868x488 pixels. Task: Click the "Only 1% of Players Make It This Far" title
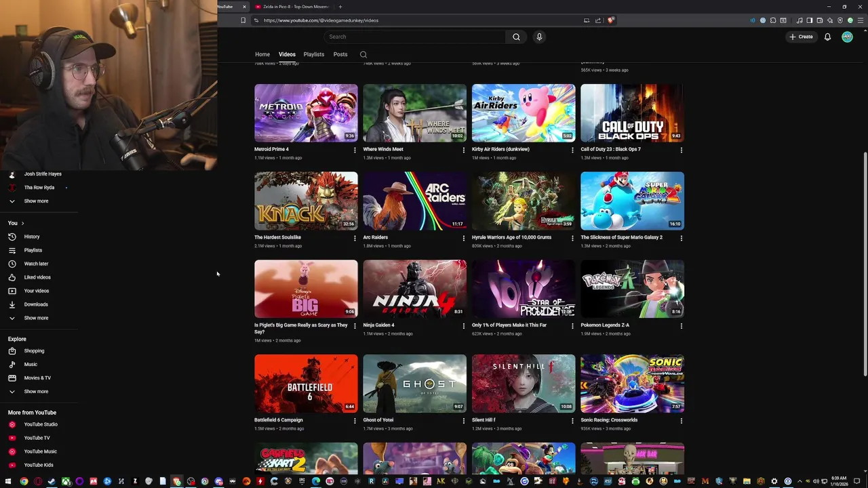[x=509, y=325]
